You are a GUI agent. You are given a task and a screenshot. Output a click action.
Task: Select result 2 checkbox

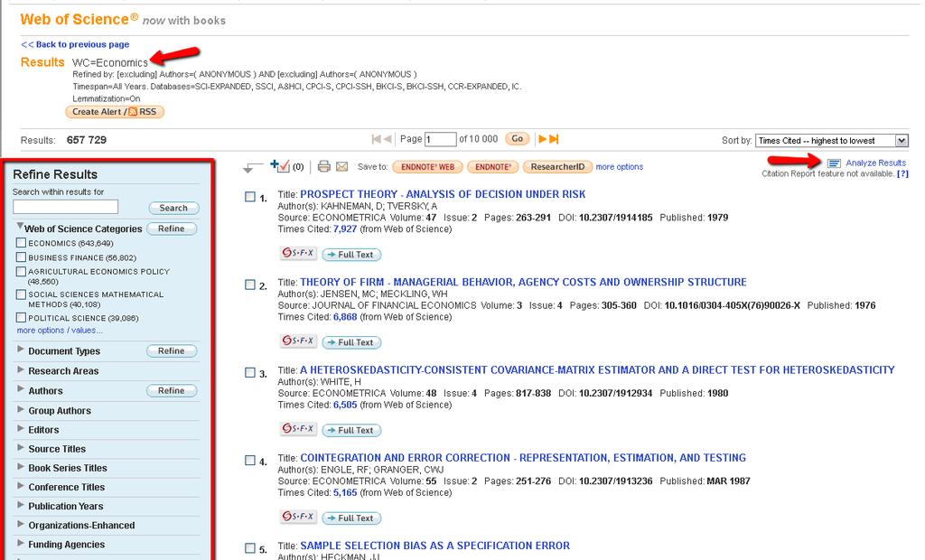tap(250, 285)
